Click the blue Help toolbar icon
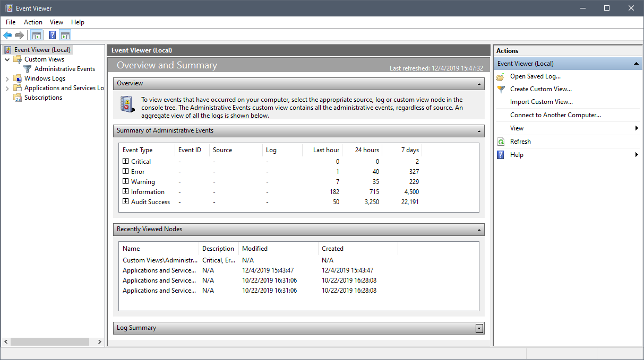The width and height of the screenshot is (644, 360). click(x=52, y=36)
